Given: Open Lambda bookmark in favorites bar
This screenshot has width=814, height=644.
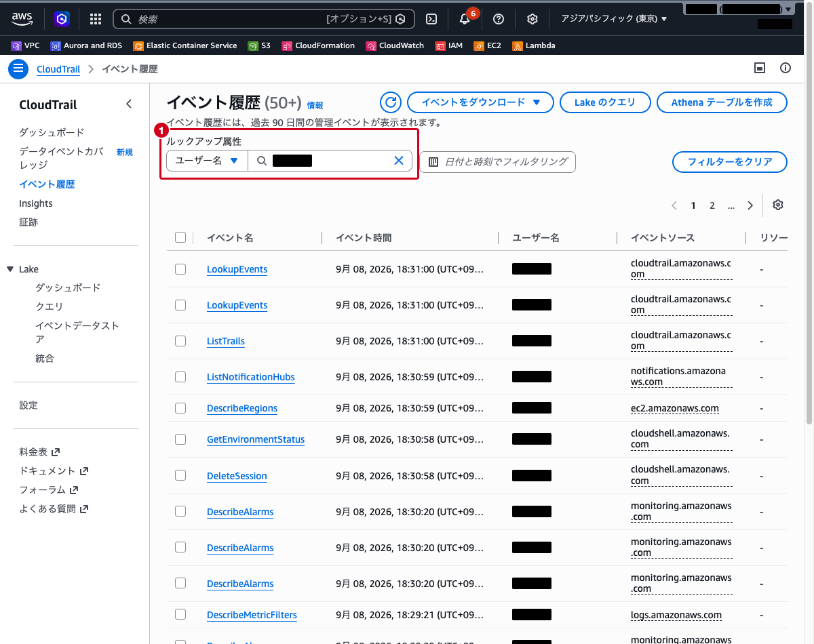Looking at the screenshot, I should 534,45.
